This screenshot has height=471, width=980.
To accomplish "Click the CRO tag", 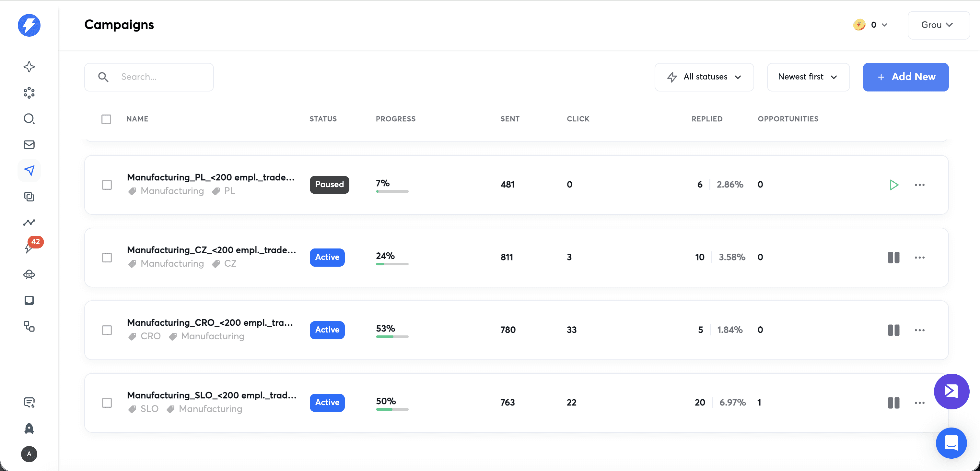I will pos(145,337).
